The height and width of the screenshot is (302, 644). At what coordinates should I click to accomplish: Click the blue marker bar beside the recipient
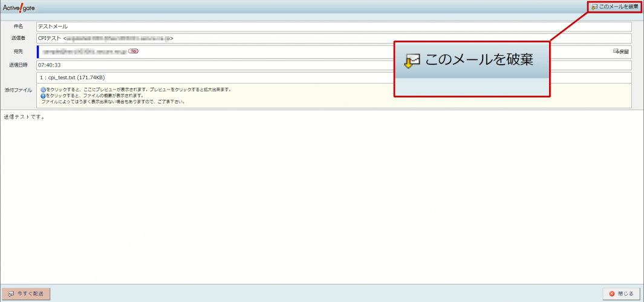coord(37,51)
